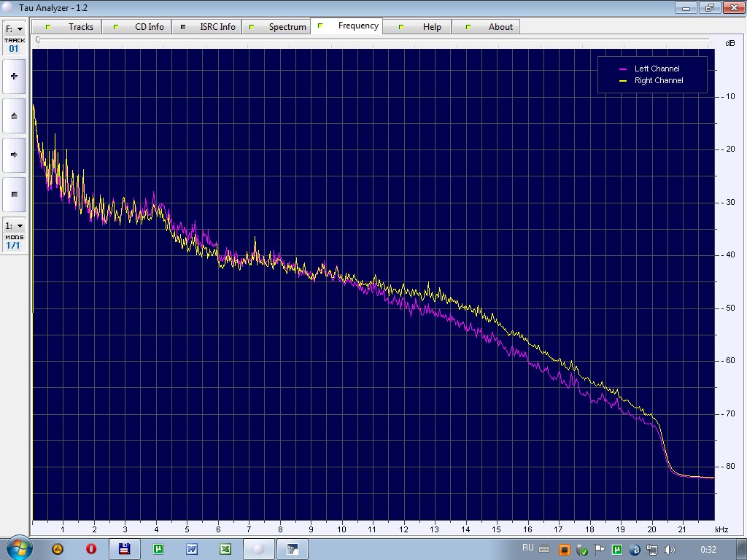Open Excel from the taskbar
Viewport: 747px width, 560px height.
(225, 549)
